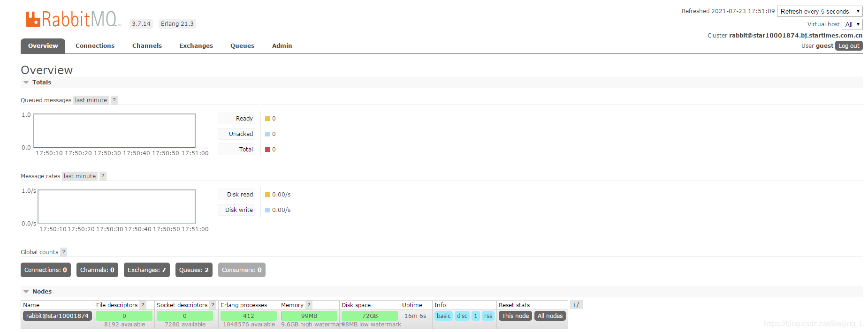
Task: Click the Ready legend label
Action: click(236, 118)
